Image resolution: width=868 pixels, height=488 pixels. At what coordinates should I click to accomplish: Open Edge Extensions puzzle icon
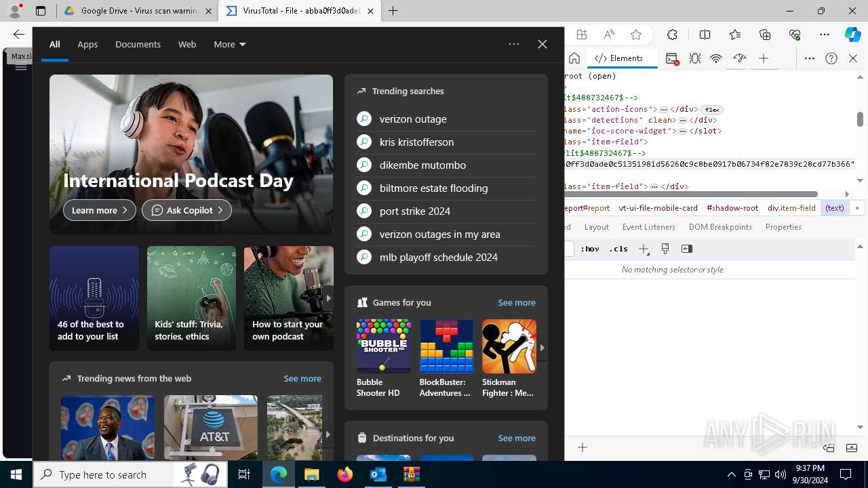(672, 35)
